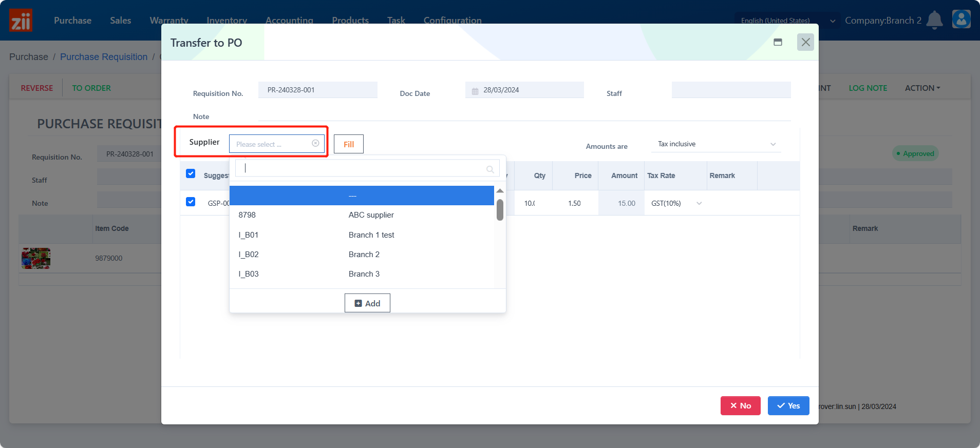Viewport: 980px width, 448px height.
Task: Click the Doc Date field 28/03/2024
Action: (x=524, y=90)
